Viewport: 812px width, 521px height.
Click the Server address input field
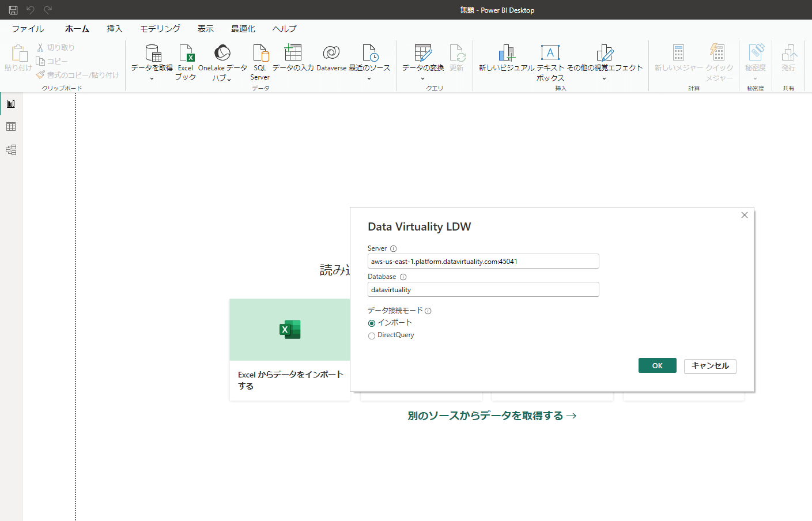coord(483,262)
